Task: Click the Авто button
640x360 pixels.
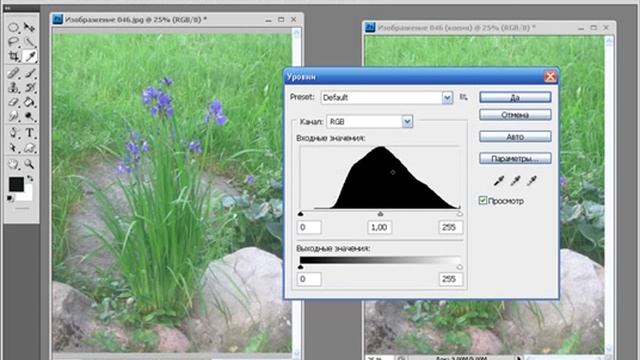Action: pyautogui.click(x=515, y=137)
